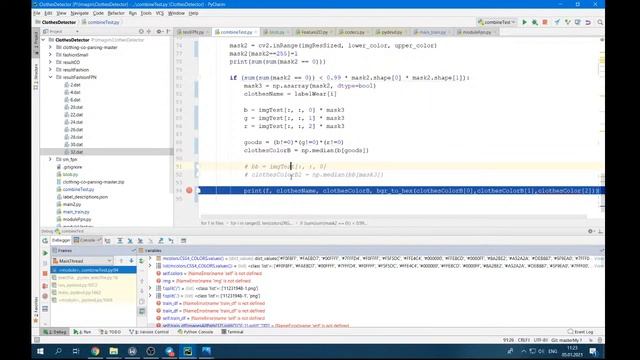The image size is (640, 360).
Task: Open Windows Start menu
Action: pyautogui.click(x=40, y=351)
